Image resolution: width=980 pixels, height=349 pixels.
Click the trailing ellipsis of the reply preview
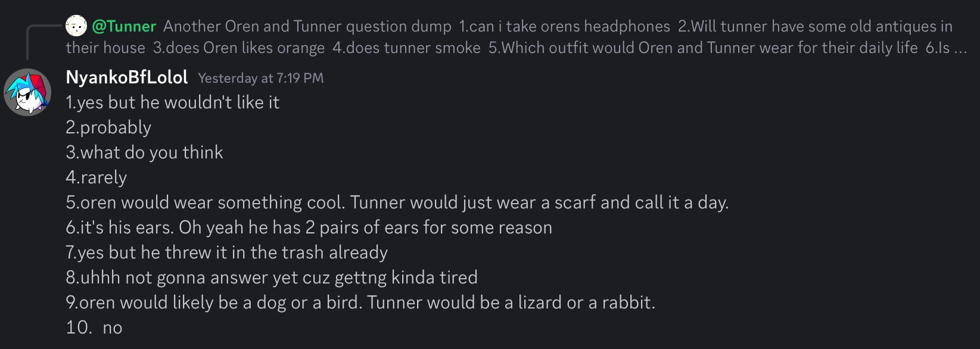point(960,48)
